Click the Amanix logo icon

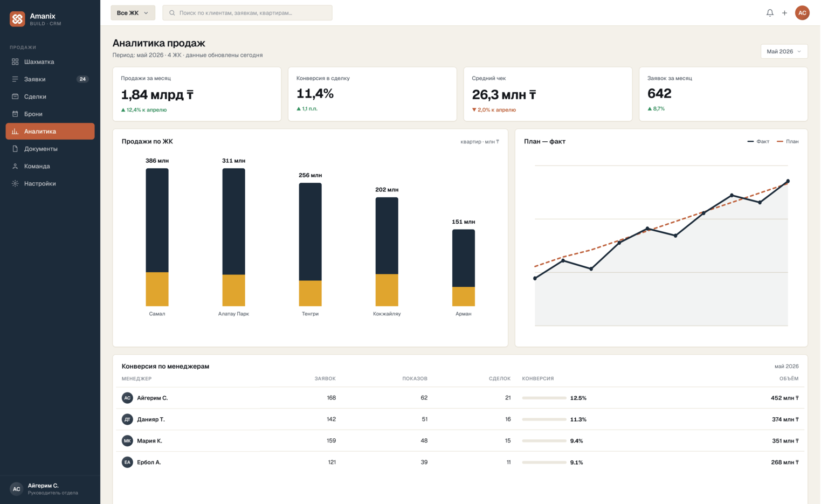coord(17,19)
